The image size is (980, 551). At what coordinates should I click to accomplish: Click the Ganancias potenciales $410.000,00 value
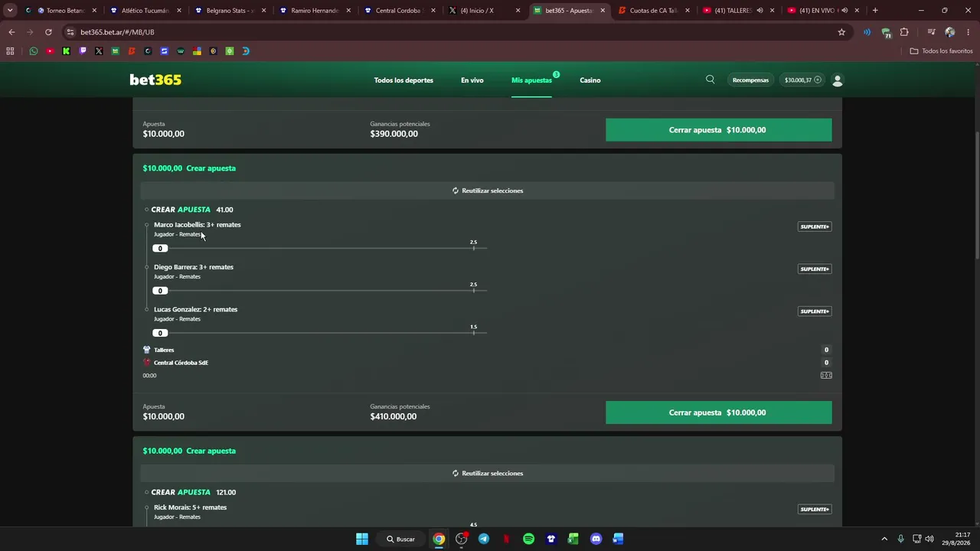[x=394, y=416]
